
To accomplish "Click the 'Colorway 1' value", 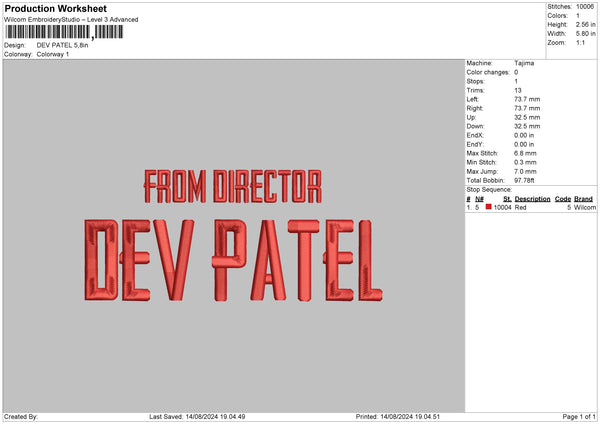I will click(x=53, y=54).
